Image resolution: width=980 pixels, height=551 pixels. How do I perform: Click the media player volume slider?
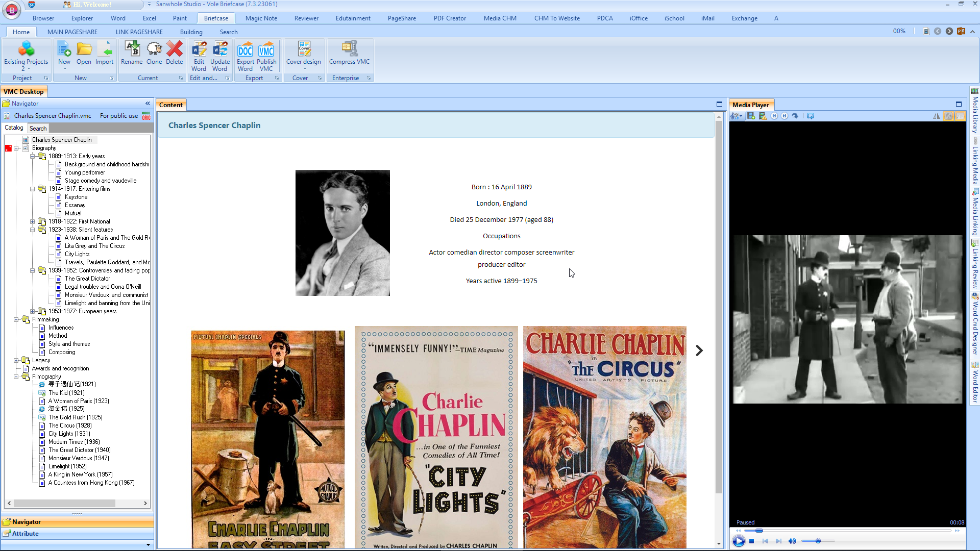click(818, 541)
